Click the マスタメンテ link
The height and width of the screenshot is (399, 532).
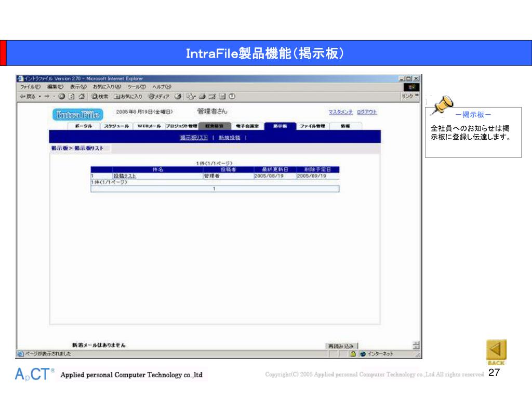[341, 112]
